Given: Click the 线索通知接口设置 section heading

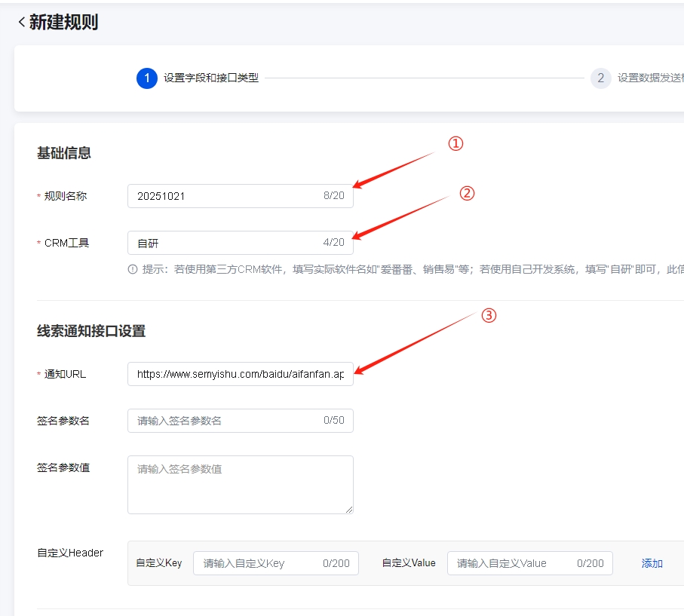Looking at the screenshot, I should point(91,331).
